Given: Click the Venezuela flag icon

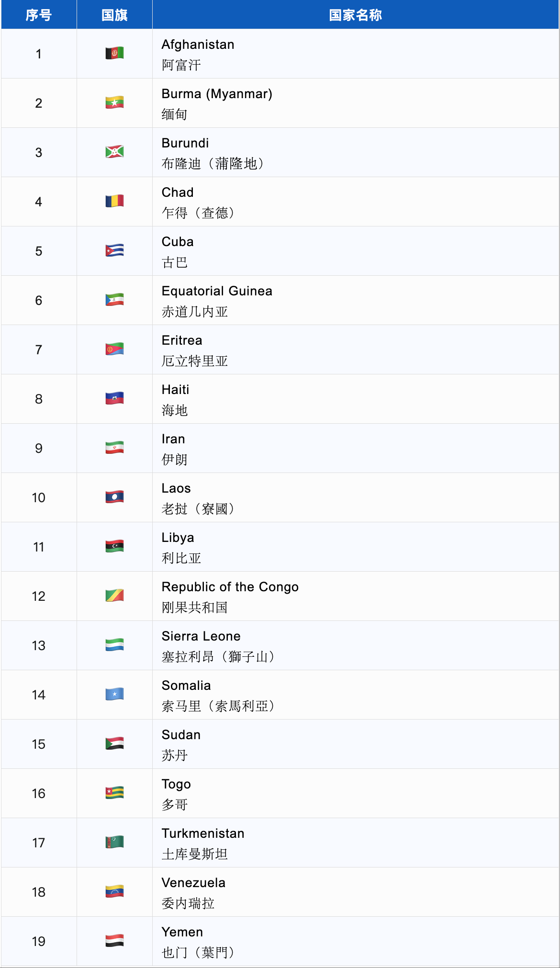Looking at the screenshot, I should (x=114, y=891).
